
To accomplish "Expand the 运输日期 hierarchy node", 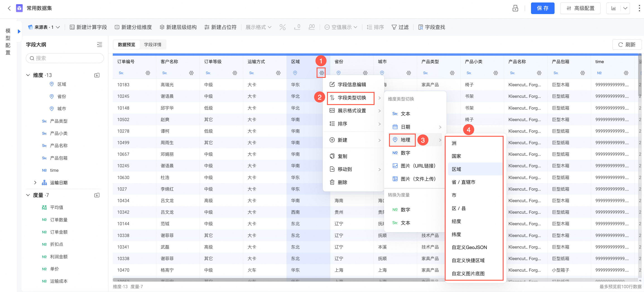I will point(35,183).
